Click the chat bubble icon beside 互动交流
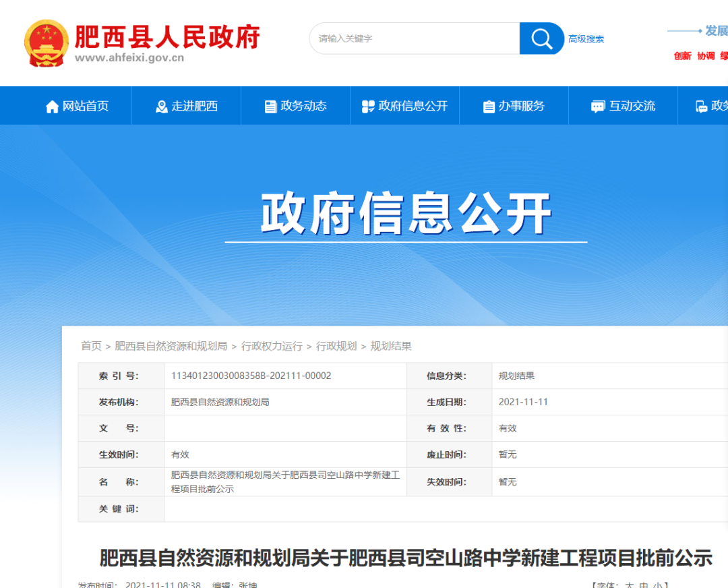The height and width of the screenshot is (588, 728). point(597,107)
